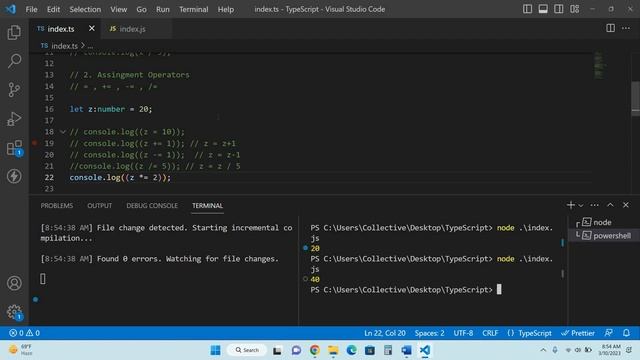Image resolution: width=640 pixels, height=360 pixels.
Task: Open Customize Layout icon
Action: pos(574,9)
